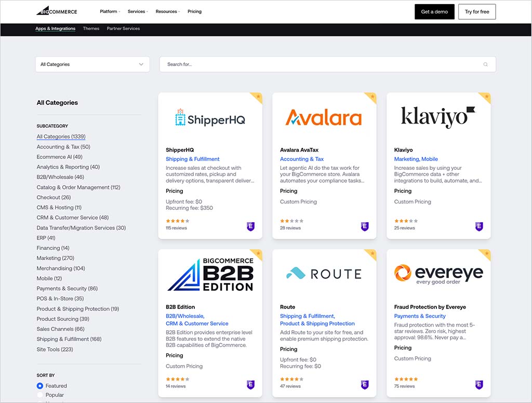532x403 pixels.
Task: Filter by Catalog & Order Management (112)
Action: coord(78,187)
